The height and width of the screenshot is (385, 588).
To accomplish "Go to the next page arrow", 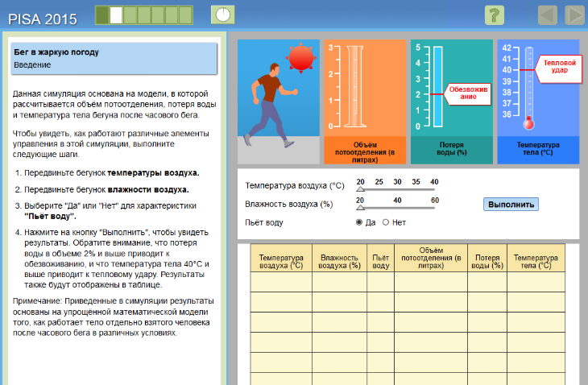I will click(574, 15).
